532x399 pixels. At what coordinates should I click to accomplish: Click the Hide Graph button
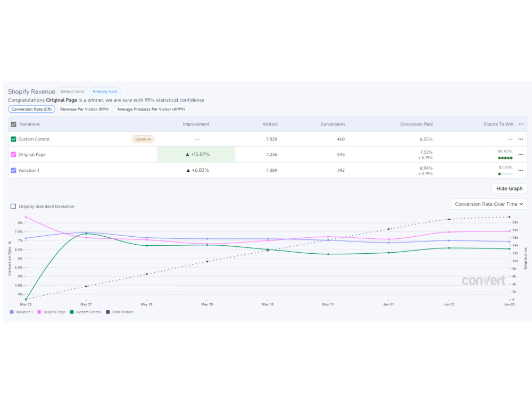(509, 189)
